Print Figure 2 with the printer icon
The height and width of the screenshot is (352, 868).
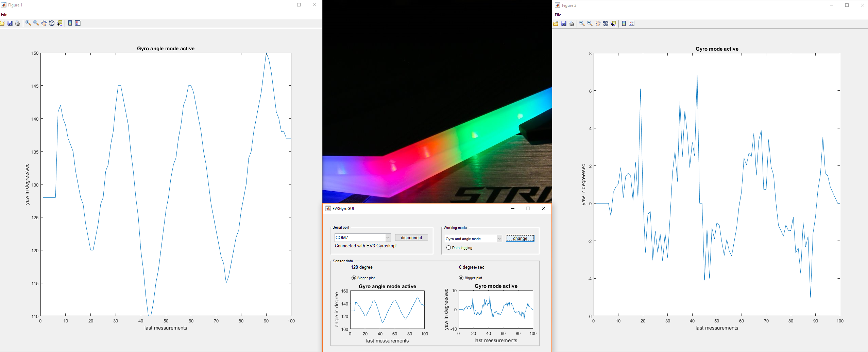coord(572,23)
